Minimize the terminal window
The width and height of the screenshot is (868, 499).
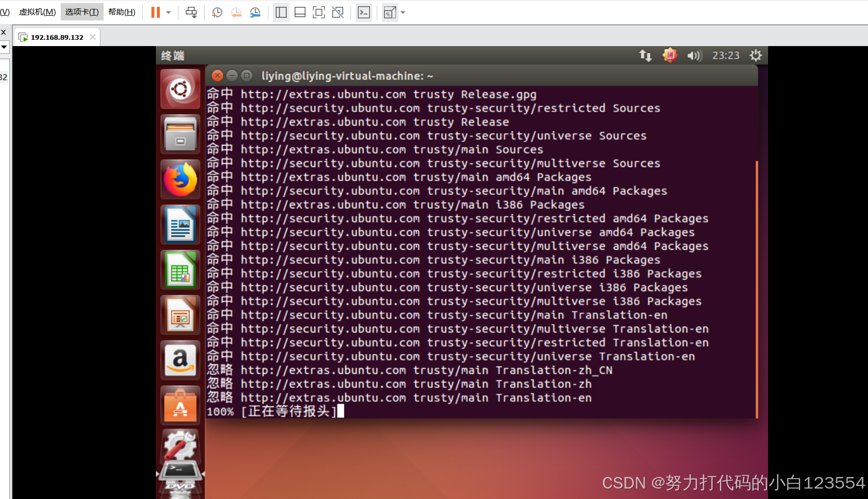[x=232, y=76]
